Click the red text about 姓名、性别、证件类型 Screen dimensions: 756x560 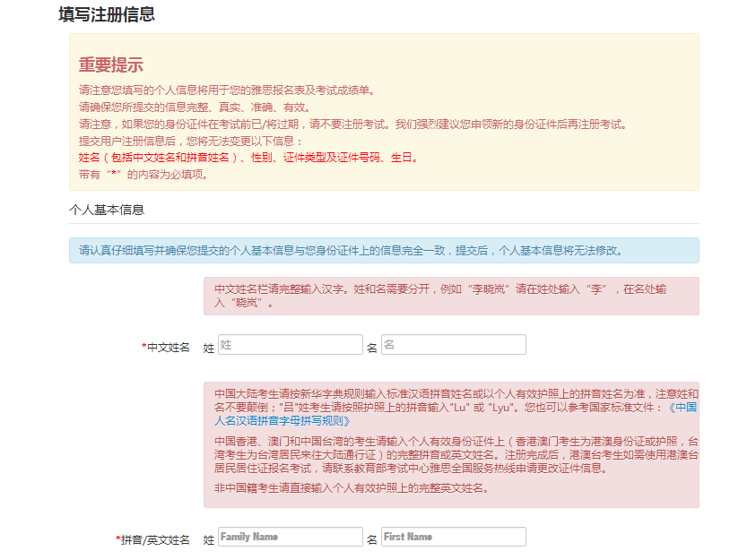tap(248, 158)
